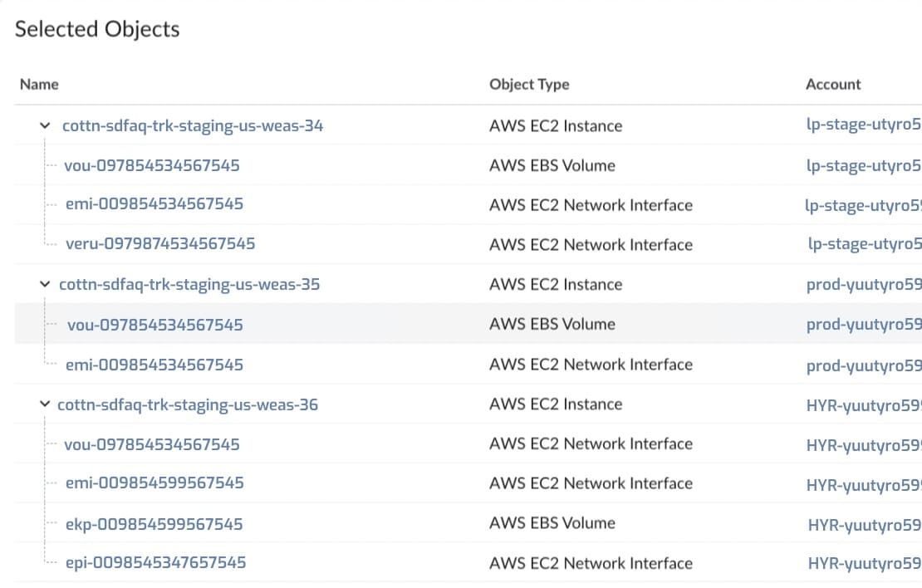Screen dimensions: 922x588
Task: Open vou-097854534567545 in the HYR-yuutyro59 row
Action: (x=152, y=444)
